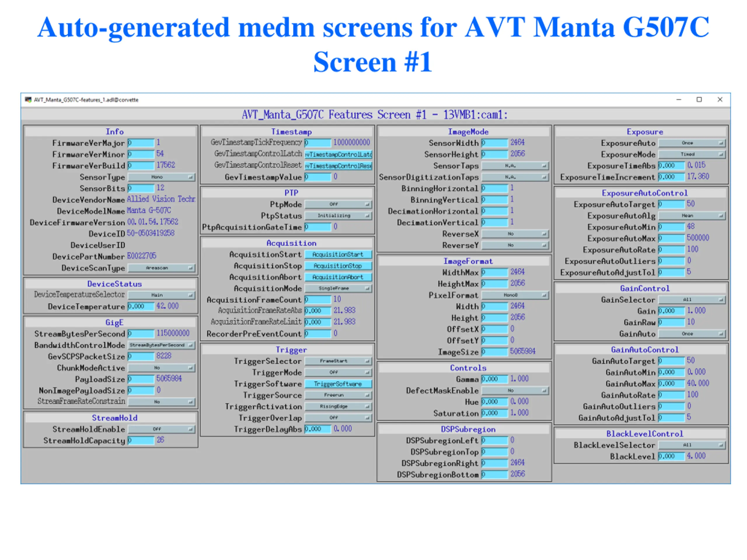Open the GainSelector dropdown
The height and width of the screenshot is (560, 747).
(x=692, y=300)
